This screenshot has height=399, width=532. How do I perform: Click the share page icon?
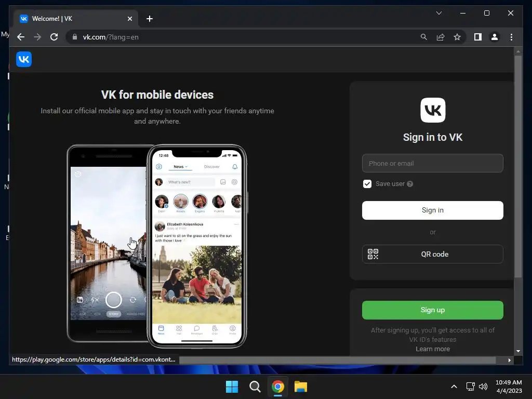coord(441,37)
